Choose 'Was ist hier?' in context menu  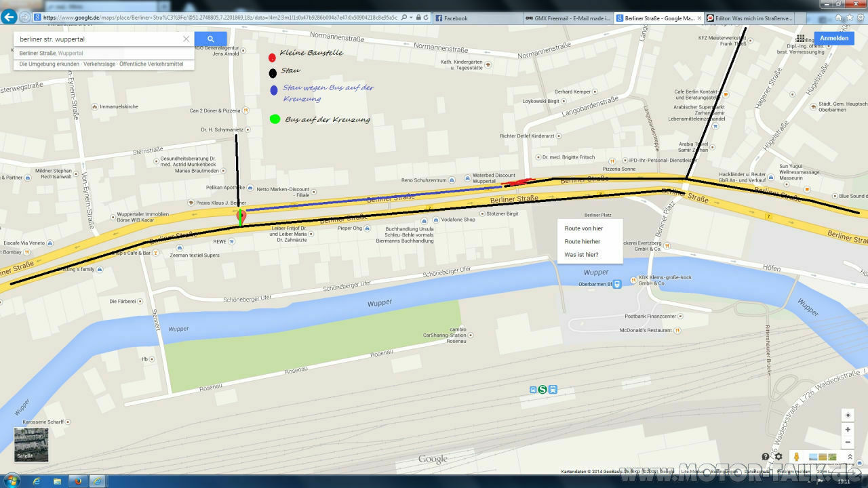pyautogui.click(x=581, y=255)
